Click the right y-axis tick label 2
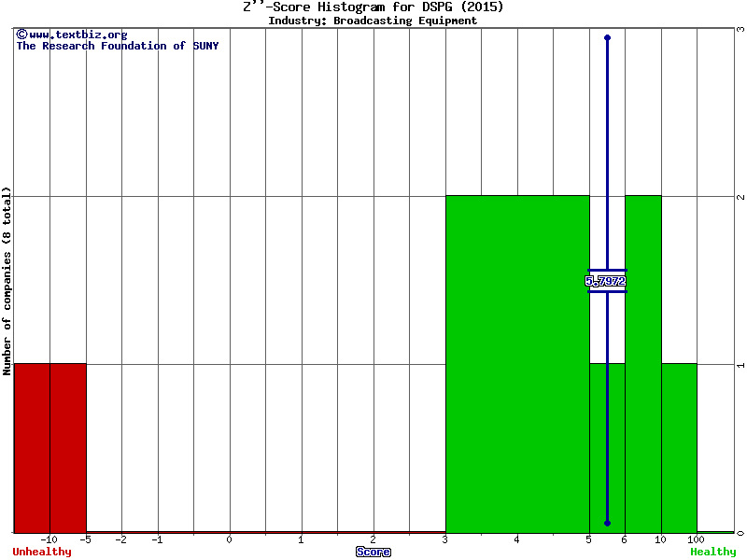Screen dimensions: 747x560 (x=740, y=197)
